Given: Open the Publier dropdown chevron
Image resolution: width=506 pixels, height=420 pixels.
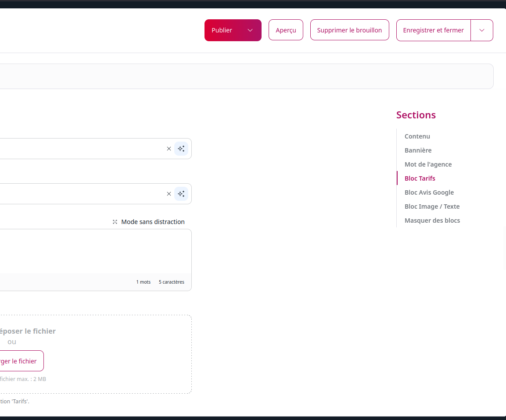Looking at the screenshot, I should 250,30.
